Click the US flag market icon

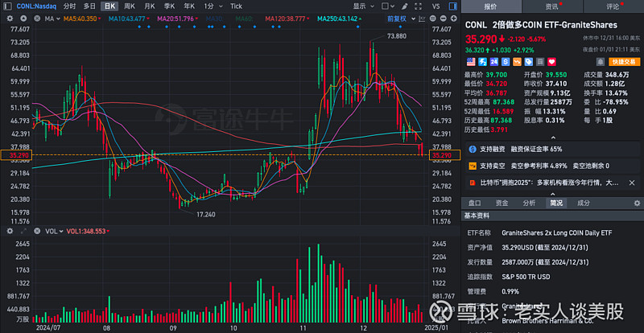point(471,62)
